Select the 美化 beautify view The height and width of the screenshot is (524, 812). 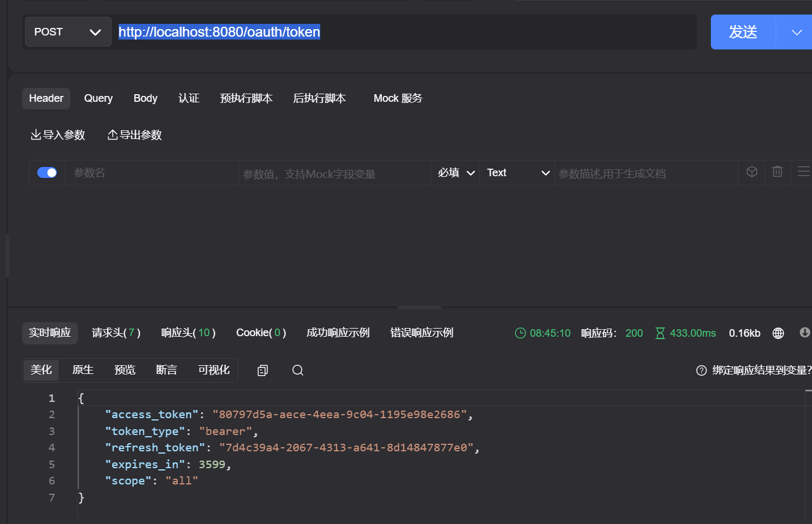click(x=41, y=370)
